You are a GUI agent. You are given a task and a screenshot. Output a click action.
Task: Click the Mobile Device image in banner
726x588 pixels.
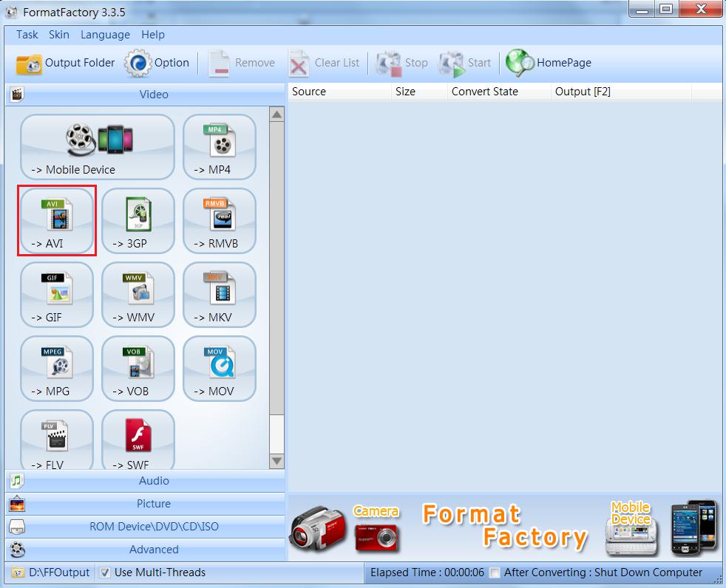pos(631,528)
